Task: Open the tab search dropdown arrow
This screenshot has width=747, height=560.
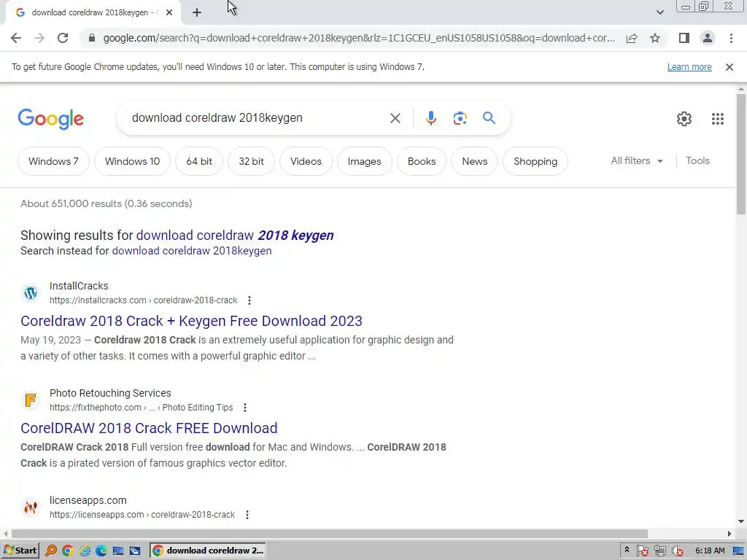Action: [x=659, y=12]
